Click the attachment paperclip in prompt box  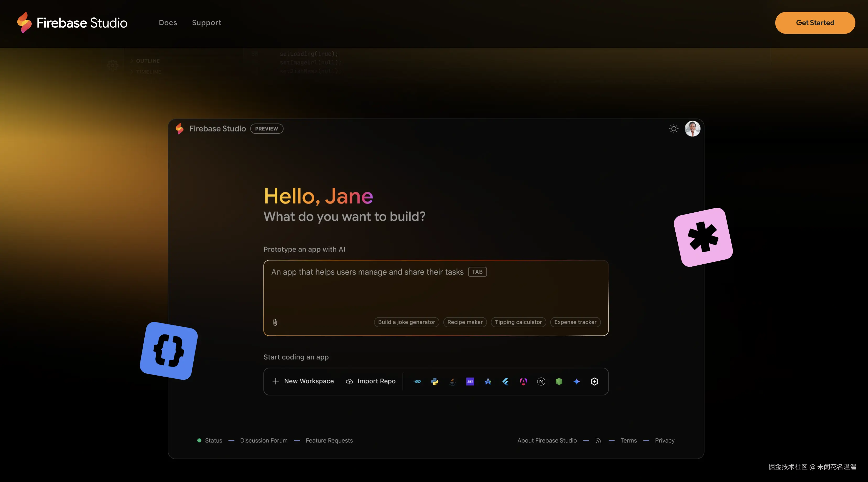tap(275, 322)
